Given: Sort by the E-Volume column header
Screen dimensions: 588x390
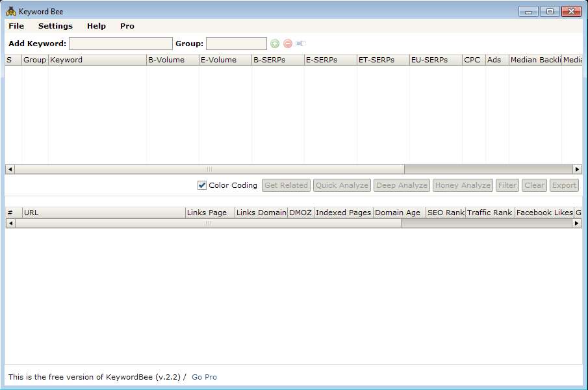Looking at the screenshot, I should (x=225, y=60).
